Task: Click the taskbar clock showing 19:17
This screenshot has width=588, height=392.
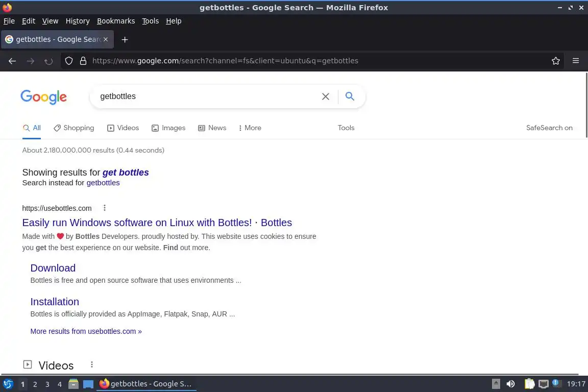Action: point(576,384)
